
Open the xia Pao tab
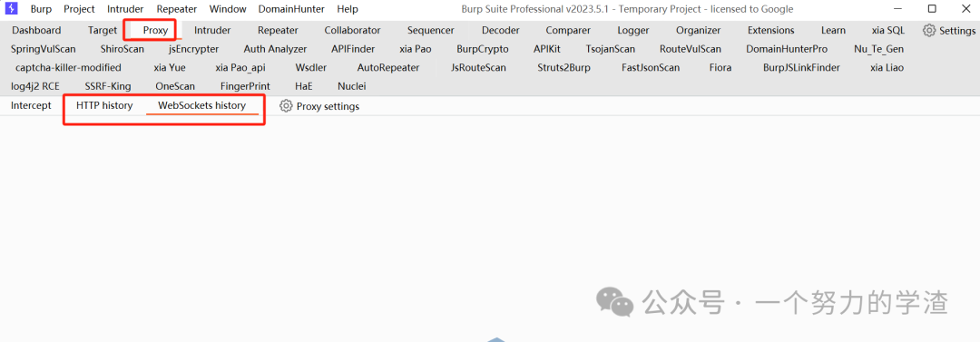click(x=416, y=49)
